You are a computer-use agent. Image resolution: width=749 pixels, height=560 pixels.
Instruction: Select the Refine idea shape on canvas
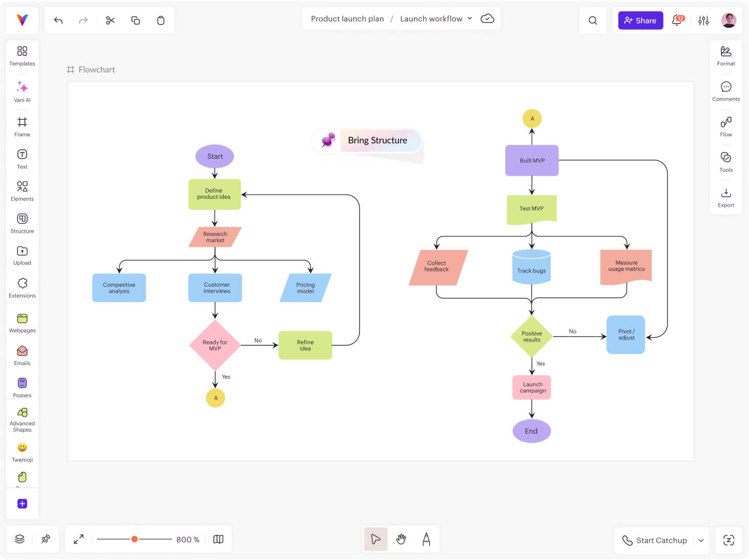click(x=305, y=345)
